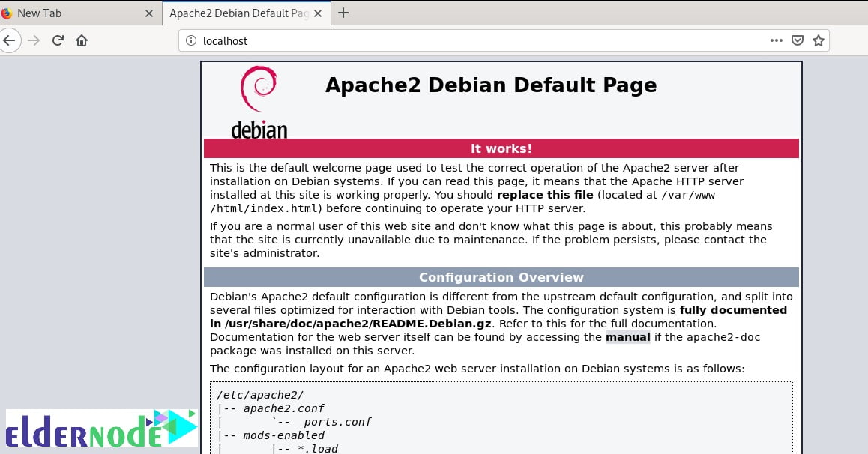
Task: Click the ports.conf line in config tree
Action: tap(337, 422)
